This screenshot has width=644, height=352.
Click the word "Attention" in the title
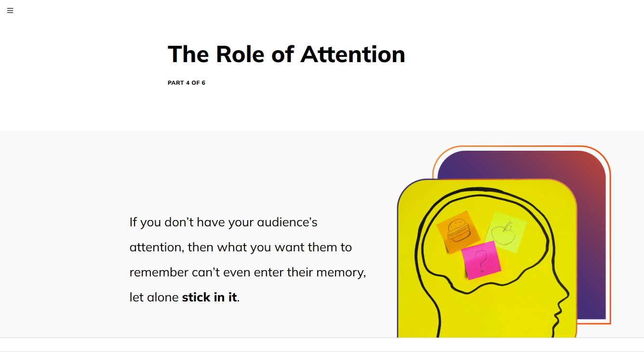353,54
